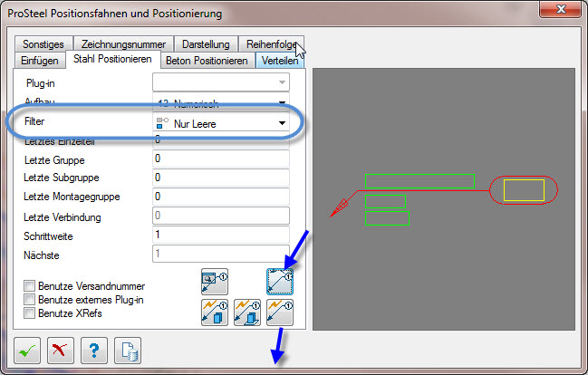This screenshot has height=375, width=588.
Task: Switch to the Sonstiges tab
Action: coord(43,44)
